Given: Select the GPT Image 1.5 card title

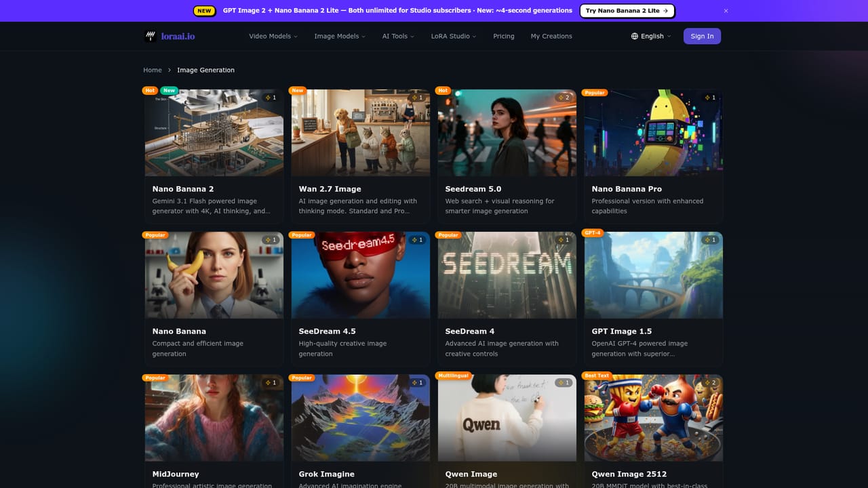Looking at the screenshot, I should tap(622, 331).
